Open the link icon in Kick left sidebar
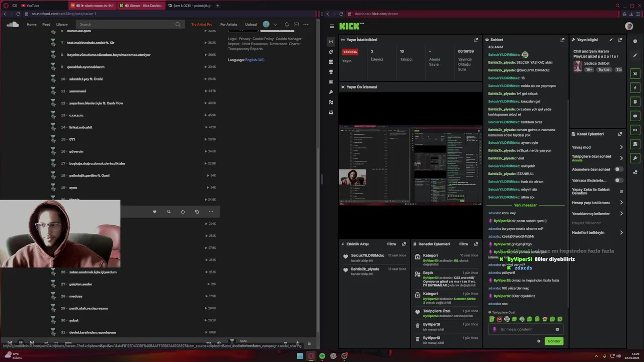 point(331,52)
